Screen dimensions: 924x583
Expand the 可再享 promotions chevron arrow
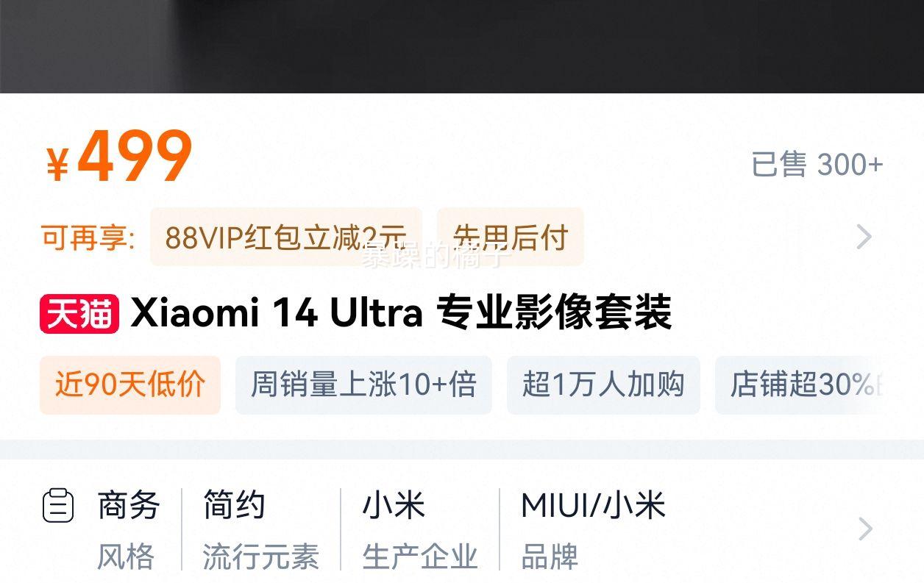[x=864, y=237]
